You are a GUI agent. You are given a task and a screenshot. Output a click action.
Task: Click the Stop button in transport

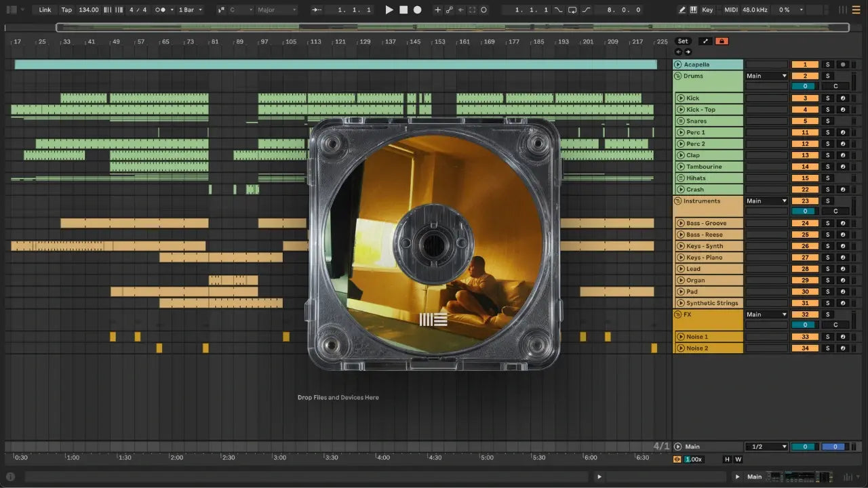(403, 10)
